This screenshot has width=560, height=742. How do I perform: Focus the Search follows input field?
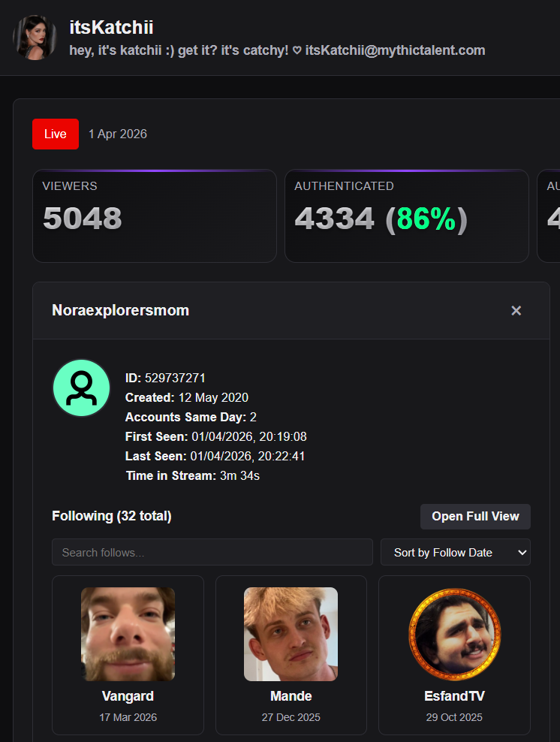[x=212, y=552]
